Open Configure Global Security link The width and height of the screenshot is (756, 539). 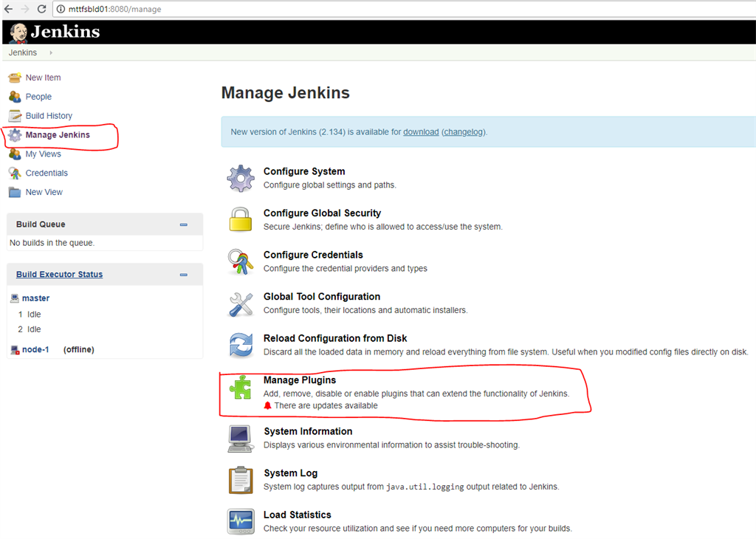point(322,213)
